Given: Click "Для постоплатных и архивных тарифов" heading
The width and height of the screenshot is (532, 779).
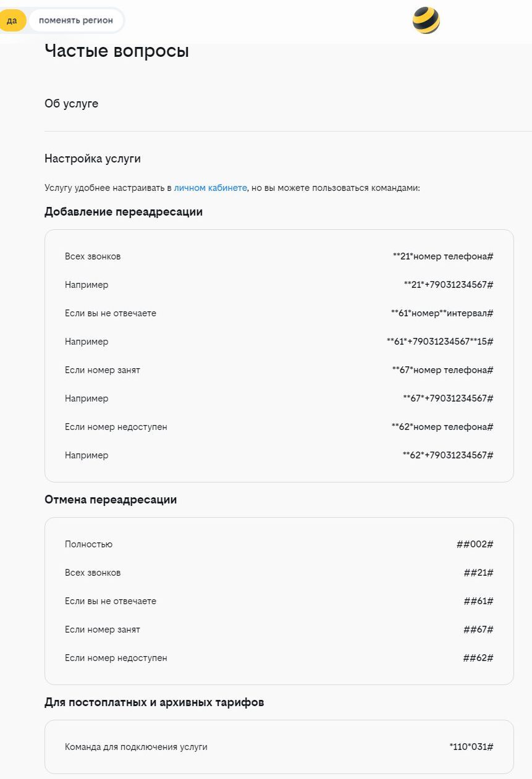Looking at the screenshot, I should 154,702.
